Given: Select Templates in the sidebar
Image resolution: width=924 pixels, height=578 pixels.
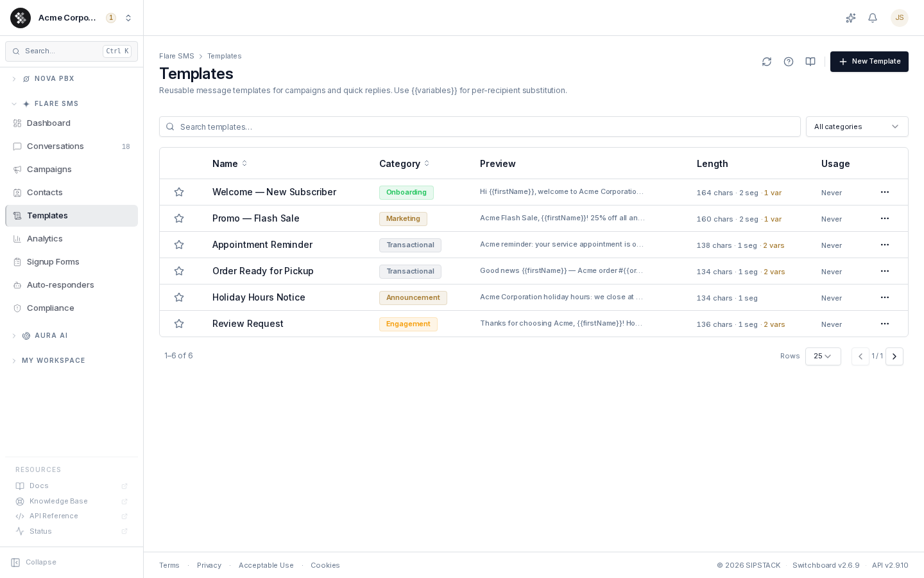Looking at the screenshot, I should (71, 216).
